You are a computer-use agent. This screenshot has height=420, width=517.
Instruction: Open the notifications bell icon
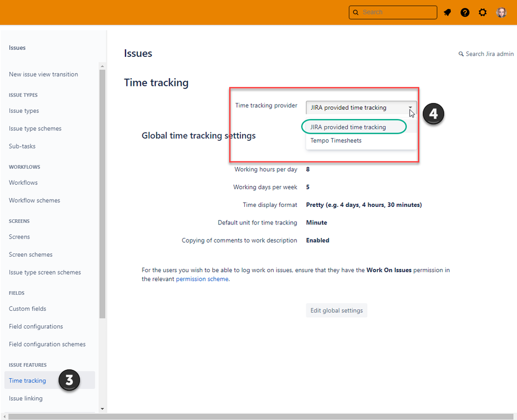(447, 12)
